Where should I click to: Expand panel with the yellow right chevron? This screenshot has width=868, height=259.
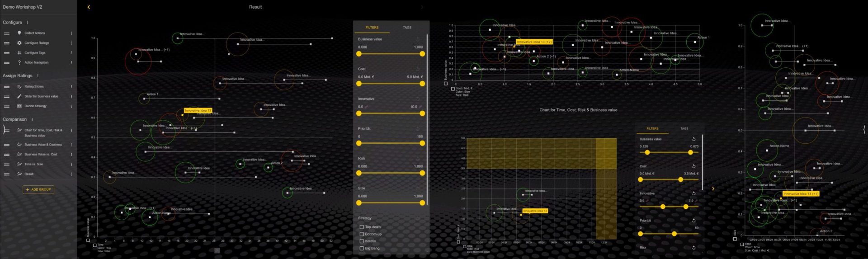pos(713,188)
